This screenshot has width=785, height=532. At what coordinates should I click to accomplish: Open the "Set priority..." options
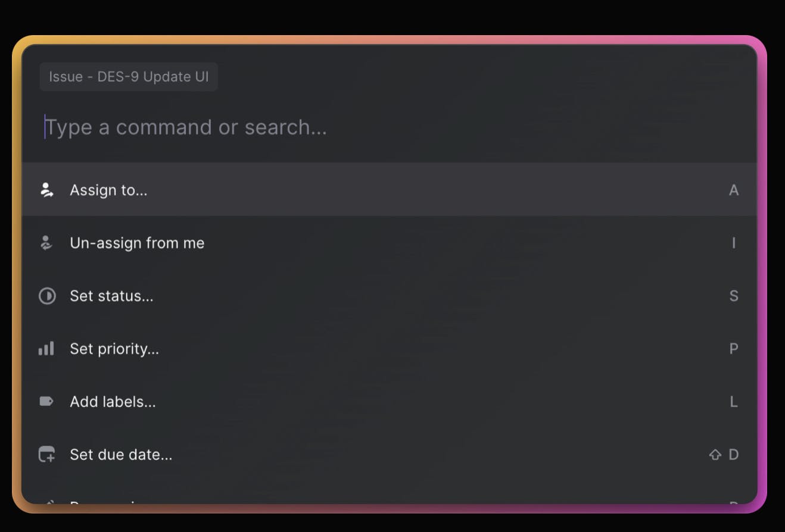tap(114, 349)
